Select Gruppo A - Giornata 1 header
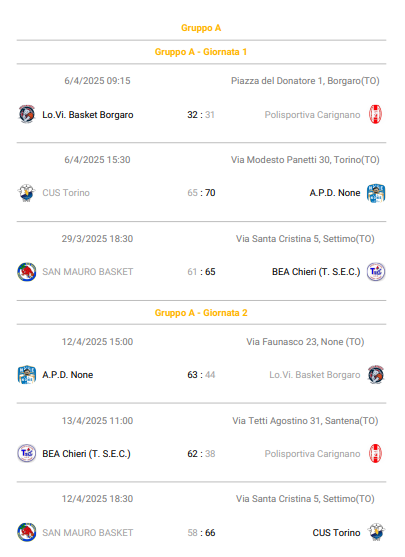This screenshot has height=557, width=405. (x=201, y=52)
